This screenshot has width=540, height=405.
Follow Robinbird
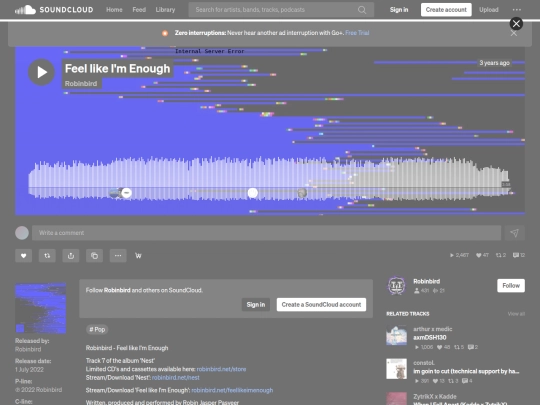[511, 285]
